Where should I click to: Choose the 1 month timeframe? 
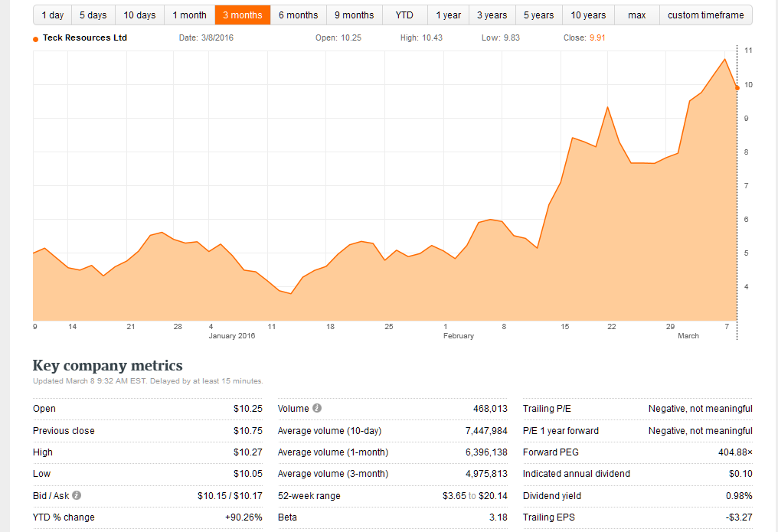point(189,15)
